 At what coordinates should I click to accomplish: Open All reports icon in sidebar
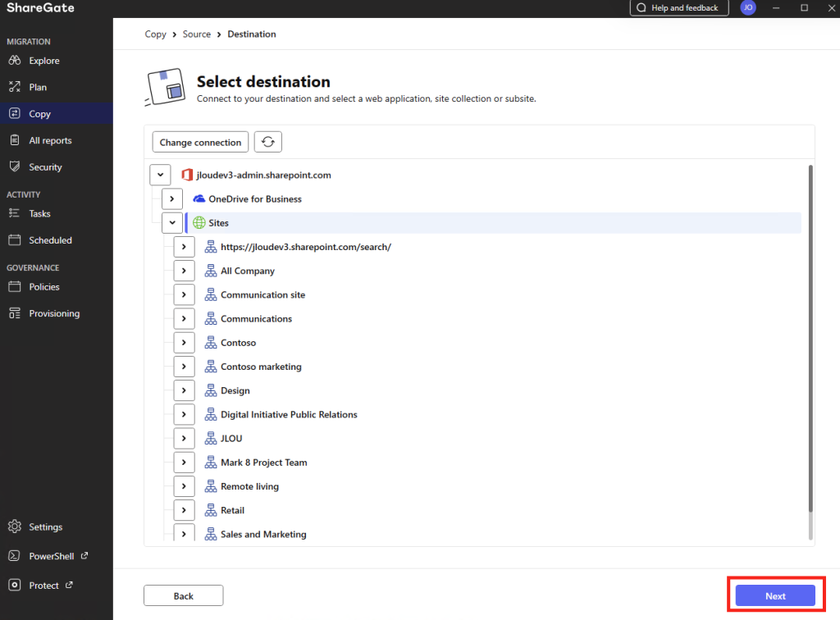point(15,140)
